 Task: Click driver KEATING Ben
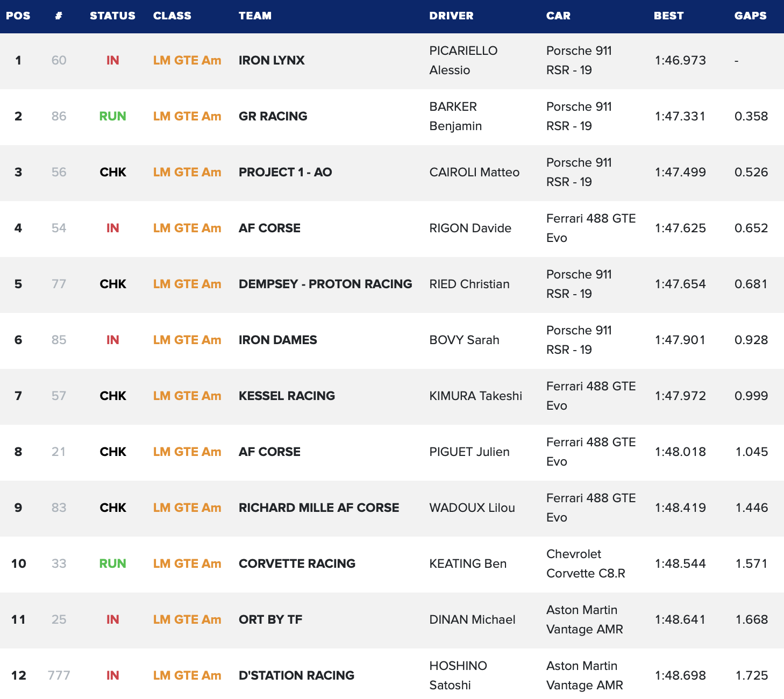tap(468, 564)
